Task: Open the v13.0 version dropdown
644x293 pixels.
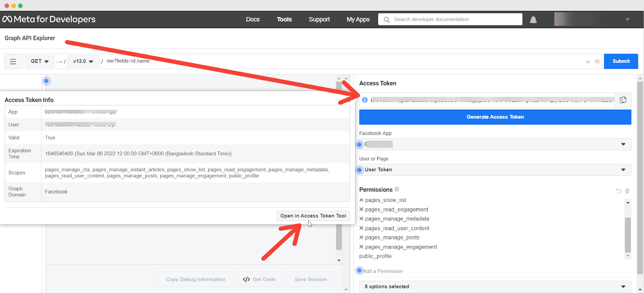Action: click(83, 61)
